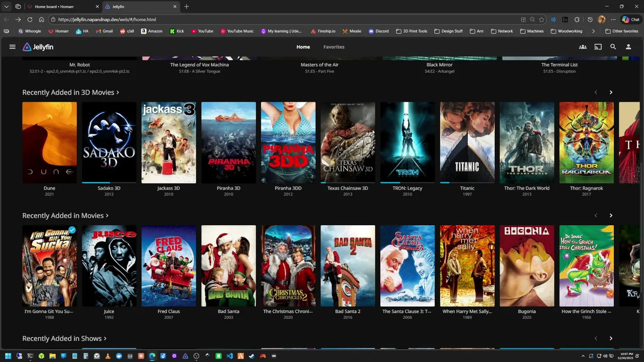The image size is (644, 362).
Task: Open Recently Added in Movies section
Action: tap(65, 216)
